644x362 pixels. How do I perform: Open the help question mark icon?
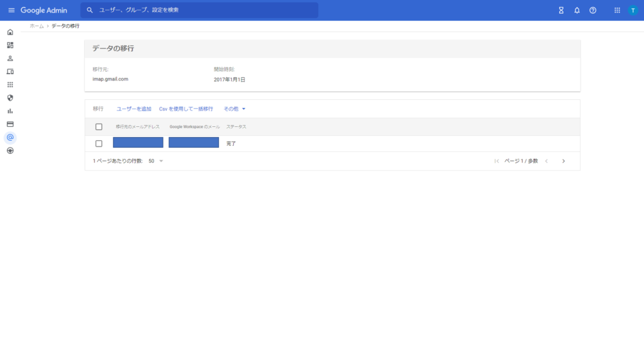tap(592, 10)
